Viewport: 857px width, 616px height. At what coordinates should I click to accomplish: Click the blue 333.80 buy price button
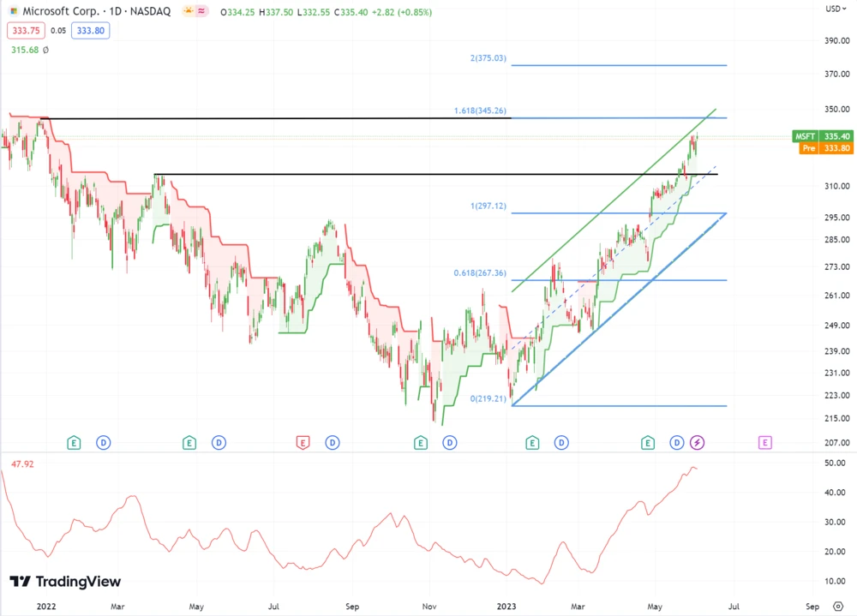(91, 31)
